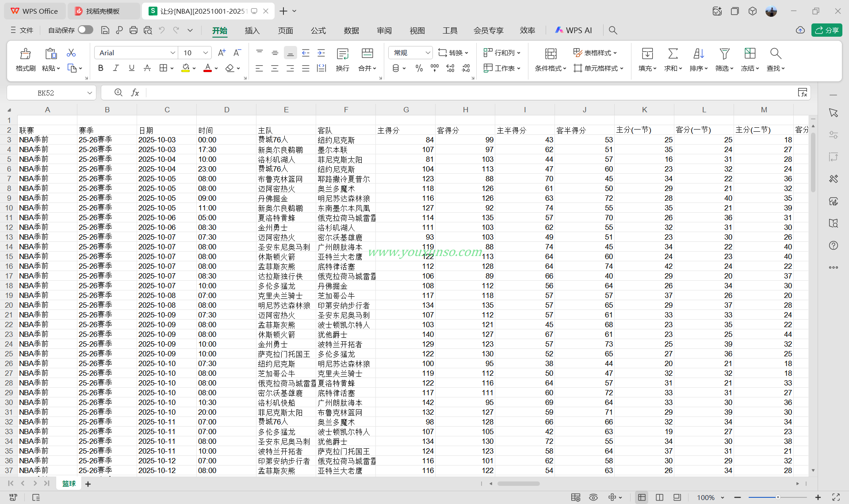The height and width of the screenshot is (504, 849).
Task: Click the font color swatch
Action: [207, 68]
